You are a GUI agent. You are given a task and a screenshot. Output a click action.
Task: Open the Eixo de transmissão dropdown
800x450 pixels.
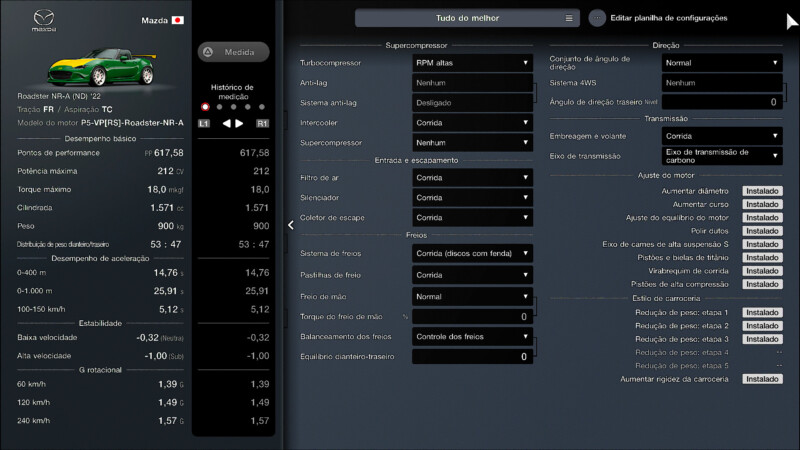[720, 156]
